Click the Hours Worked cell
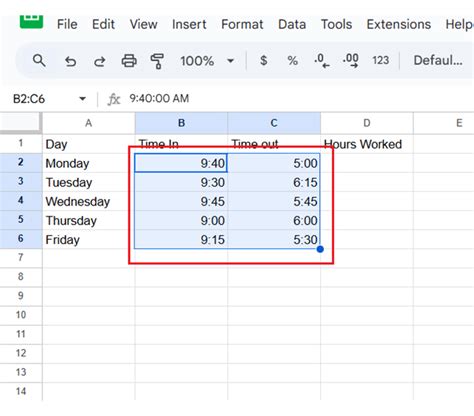Screen dimensions: 474x416 click(x=367, y=144)
